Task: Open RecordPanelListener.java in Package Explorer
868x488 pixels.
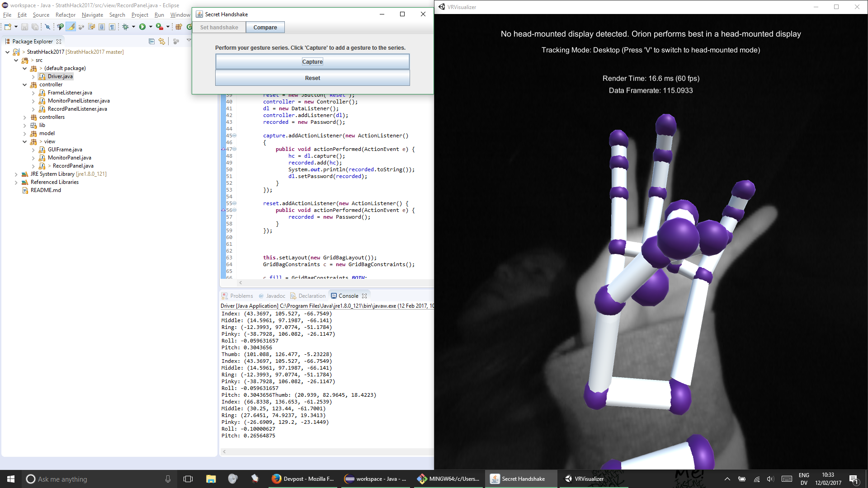Action: point(77,109)
